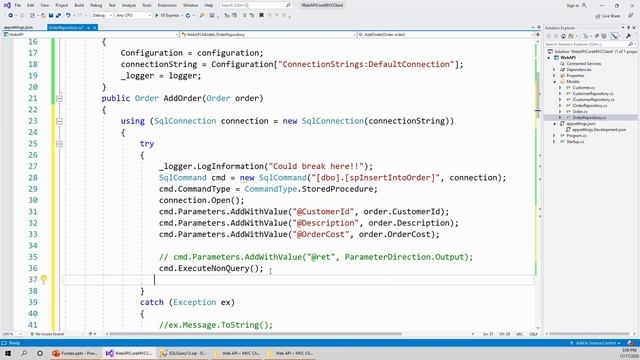This screenshot has height=360, width=640.
Task: Collapse the Models folder in Solution Explorer
Action: point(554,82)
